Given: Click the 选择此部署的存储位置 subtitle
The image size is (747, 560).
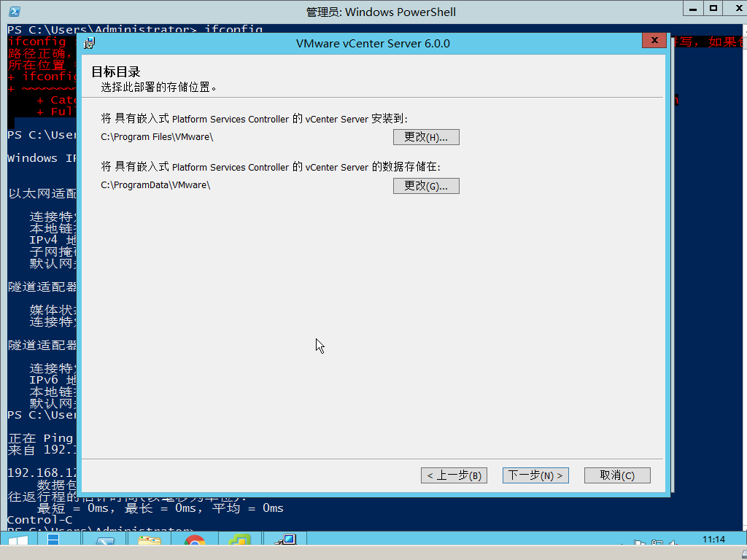Looking at the screenshot, I should (x=158, y=87).
